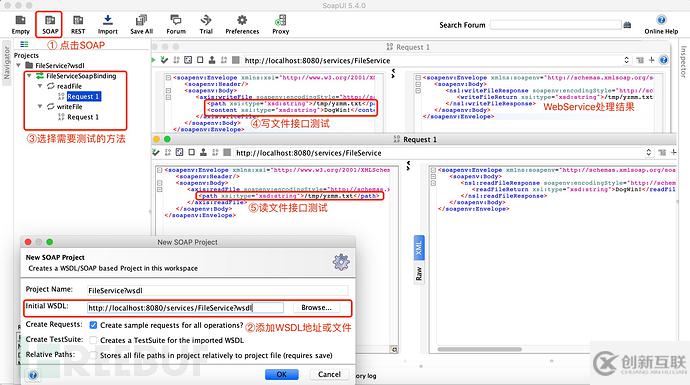
Task: Click the SOAP project toolbar icon
Action: click(50, 25)
